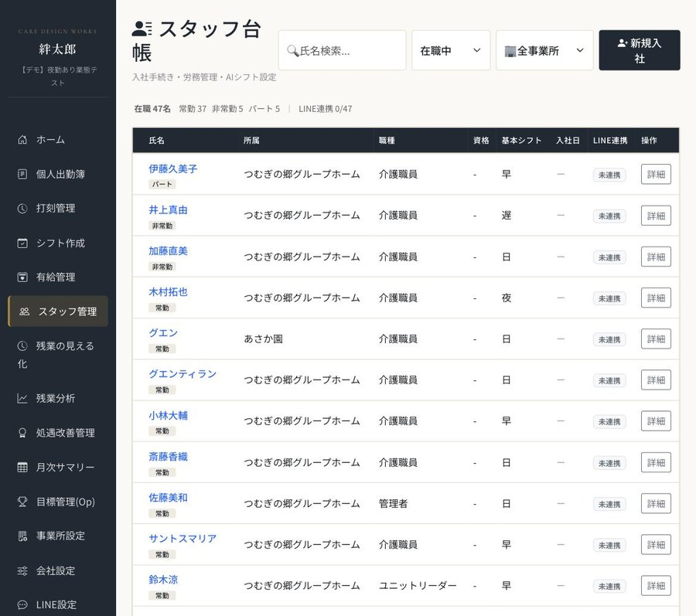Open staff name link サントスマリア
696x616 pixels.
coord(183,539)
